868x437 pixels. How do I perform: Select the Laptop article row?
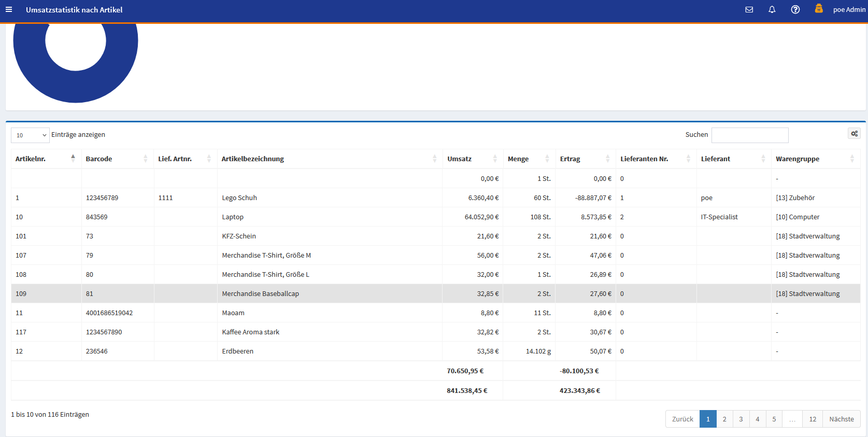pos(233,217)
